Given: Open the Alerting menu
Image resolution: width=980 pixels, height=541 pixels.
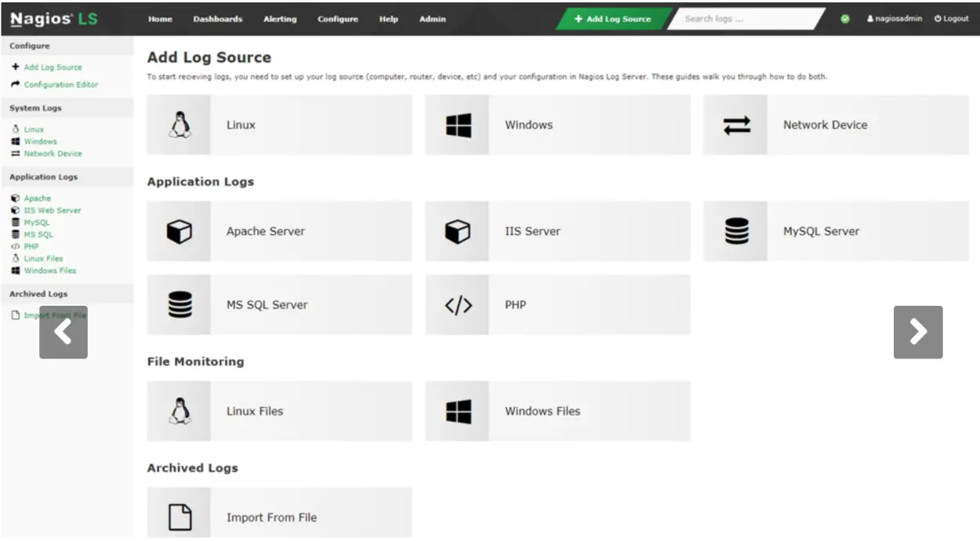Looking at the screenshot, I should tap(280, 20).
